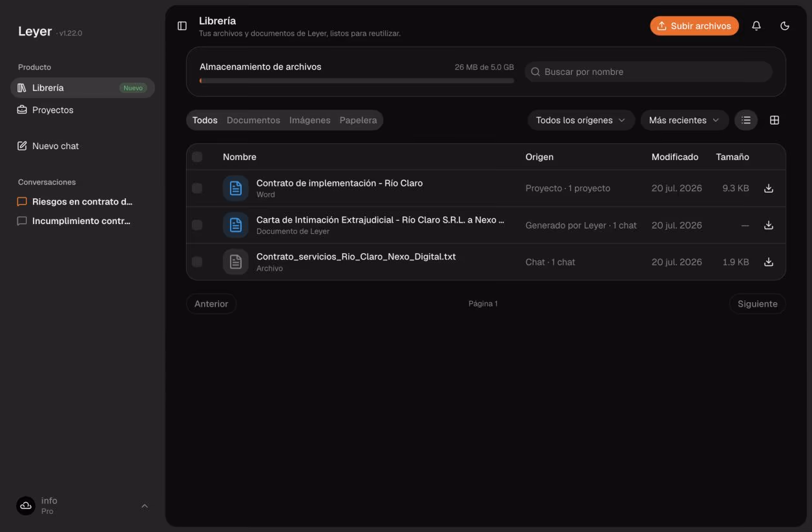Image resolution: width=812 pixels, height=532 pixels.
Task: Download the Carta de Intimación Extrajudicial file
Action: coord(768,225)
